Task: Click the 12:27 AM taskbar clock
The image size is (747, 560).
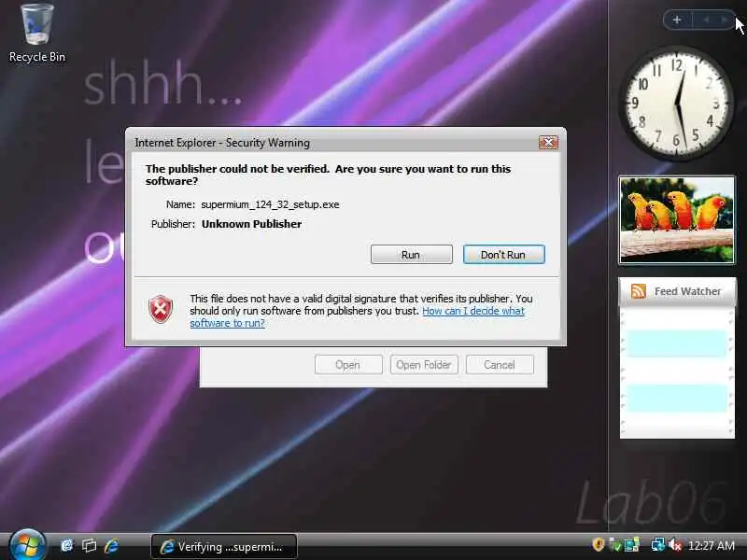Action: tap(712, 545)
